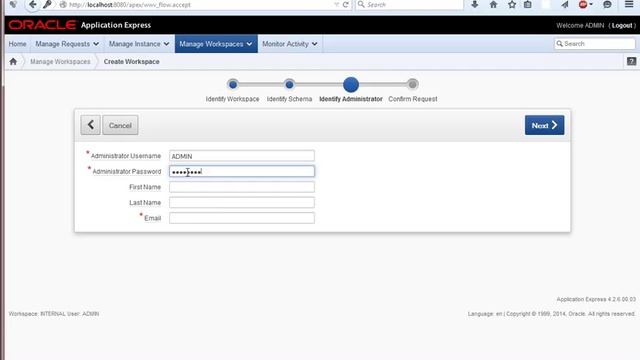Click the APEX Search box
Screen dimensions: 640x360
point(595,44)
